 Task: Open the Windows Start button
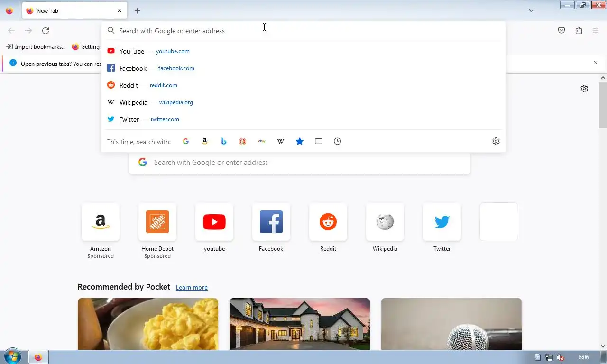coord(12,357)
